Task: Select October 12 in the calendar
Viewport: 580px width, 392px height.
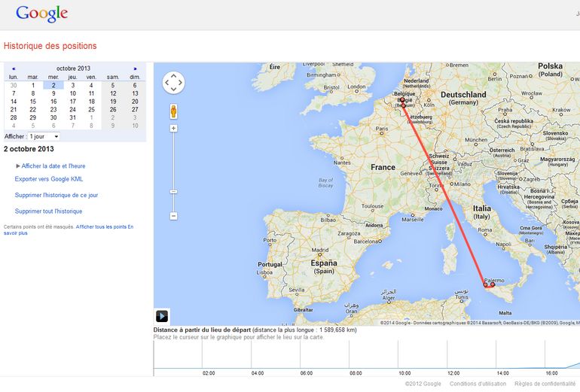Action: 113,93
